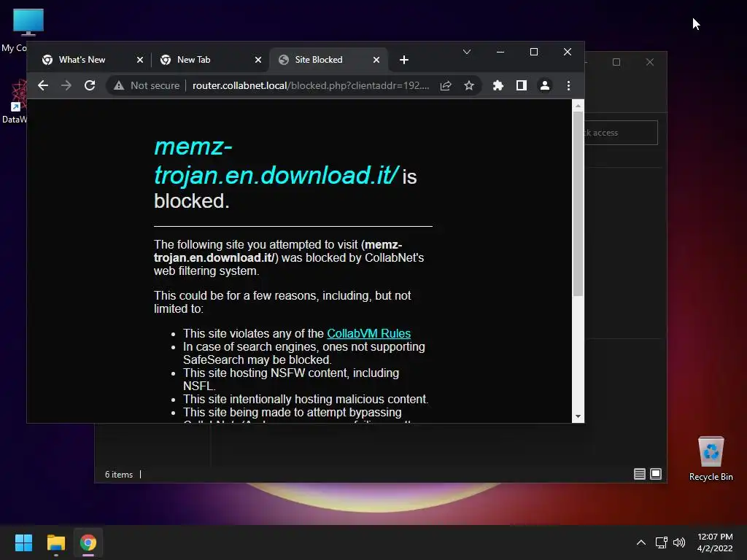This screenshot has width=747, height=560.
Task: Share this page via the share icon
Action: (446, 85)
